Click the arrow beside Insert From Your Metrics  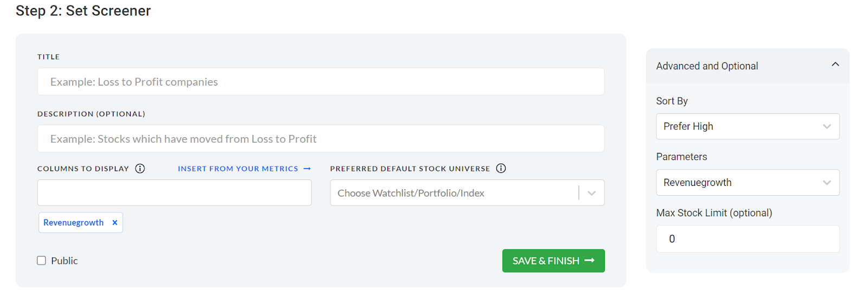[x=307, y=169]
